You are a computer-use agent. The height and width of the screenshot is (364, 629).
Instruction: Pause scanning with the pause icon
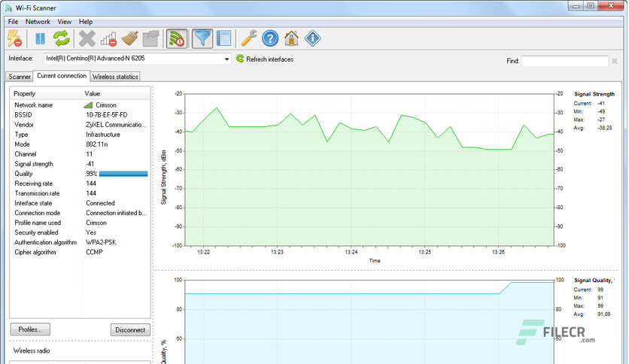point(40,39)
